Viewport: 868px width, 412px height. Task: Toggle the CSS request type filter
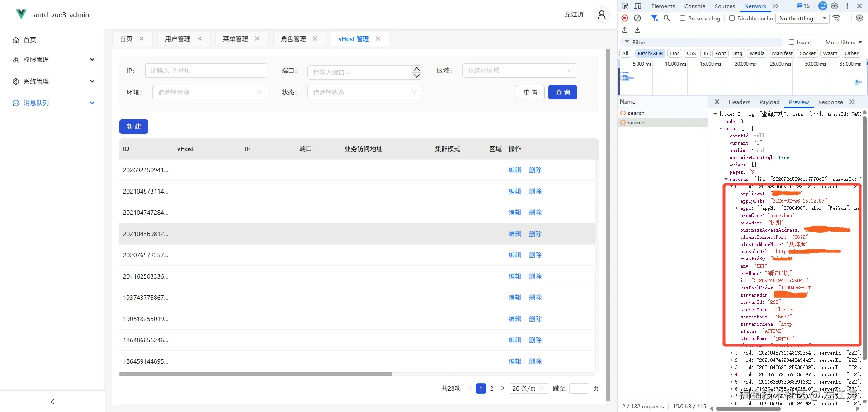691,53
